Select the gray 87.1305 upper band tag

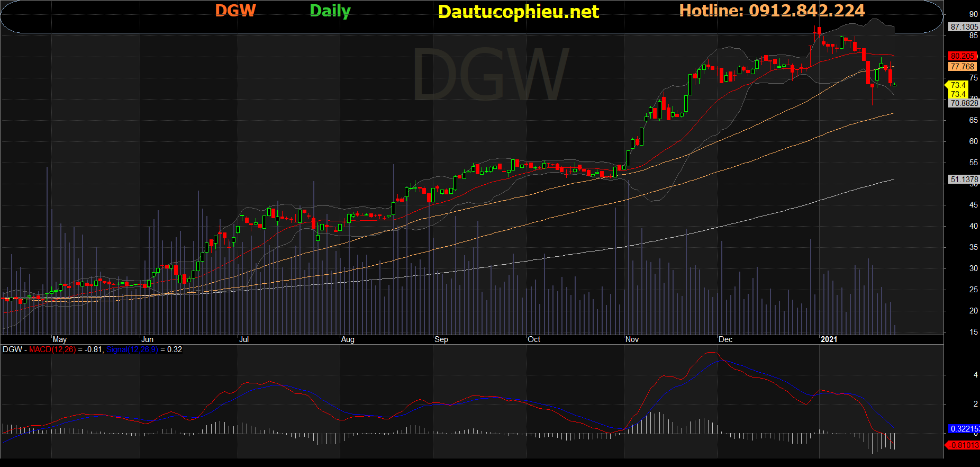(x=964, y=27)
